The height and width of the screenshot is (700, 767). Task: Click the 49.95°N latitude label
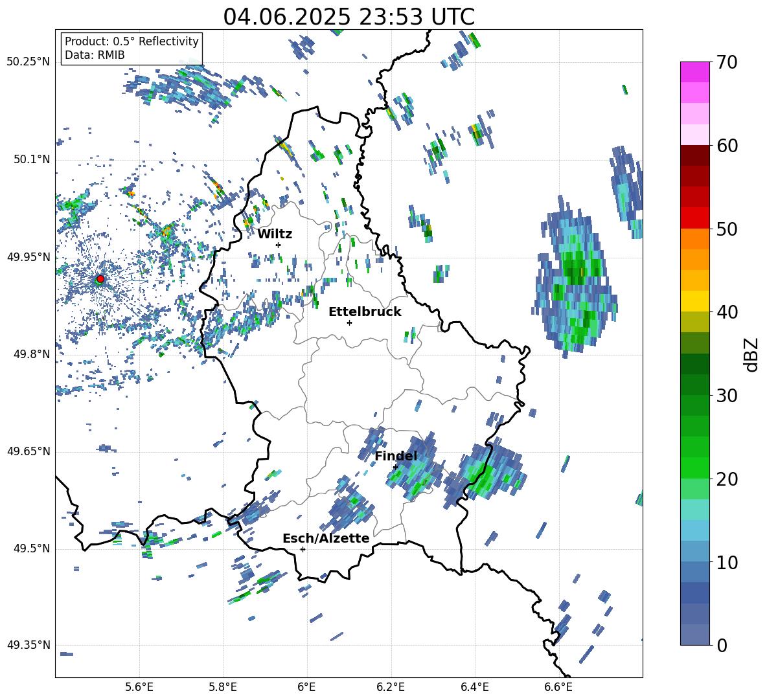tap(29, 256)
